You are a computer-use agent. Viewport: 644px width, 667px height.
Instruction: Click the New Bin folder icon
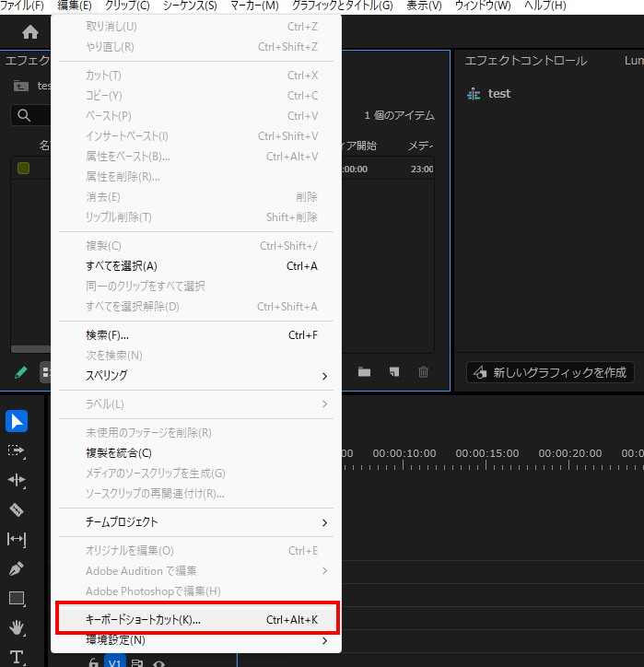click(365, 372)
